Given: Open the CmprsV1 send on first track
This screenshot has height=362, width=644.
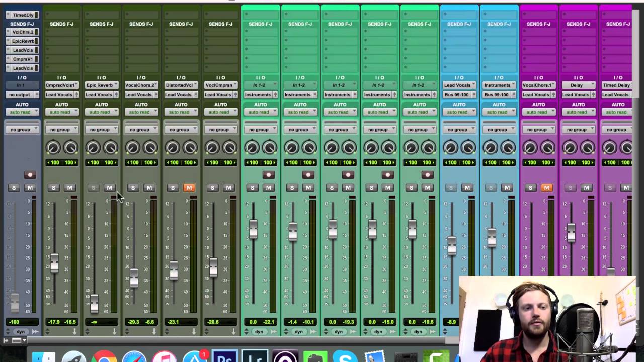Looking at the screenshot, I should 23,59.
